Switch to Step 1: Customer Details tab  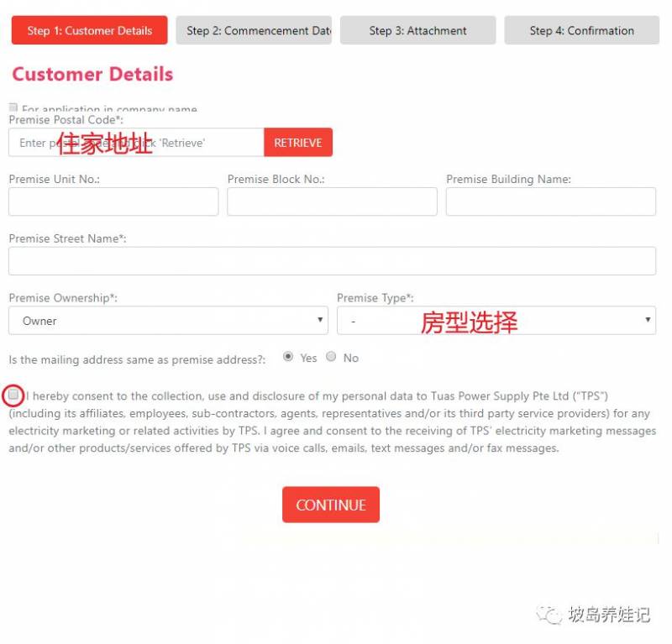(89, 30)
